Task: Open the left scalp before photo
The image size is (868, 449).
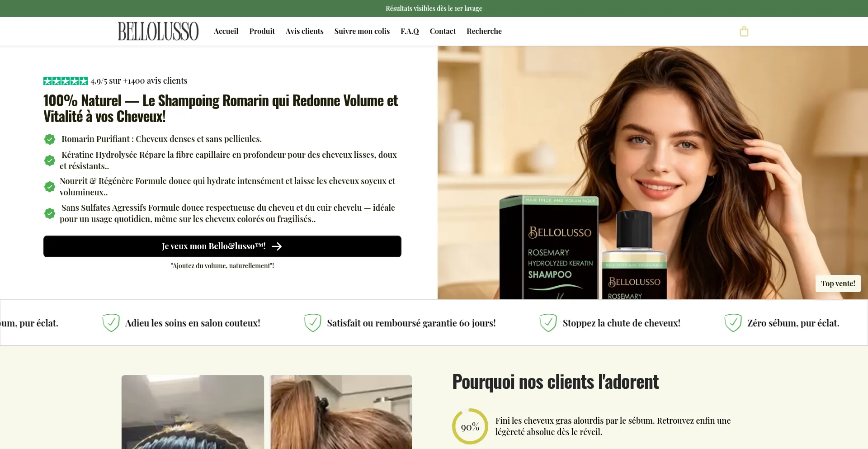Action: click(x=193, y=412)
